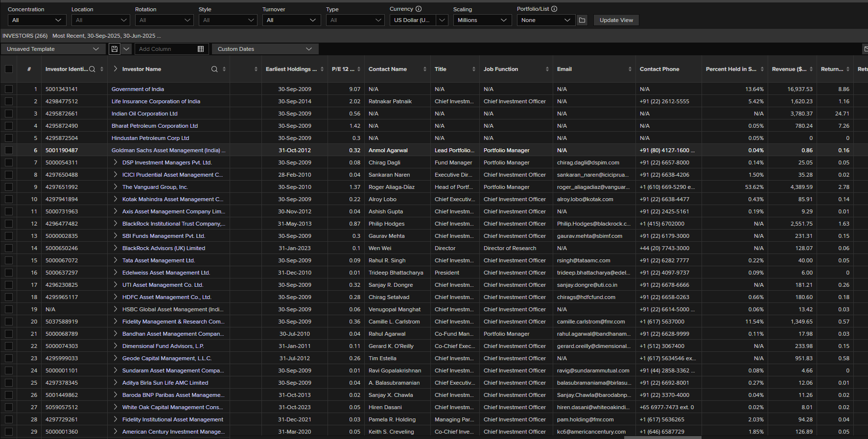Click the Update View button
The height and width of the screenshot is (439, 868).
(616, 20)
